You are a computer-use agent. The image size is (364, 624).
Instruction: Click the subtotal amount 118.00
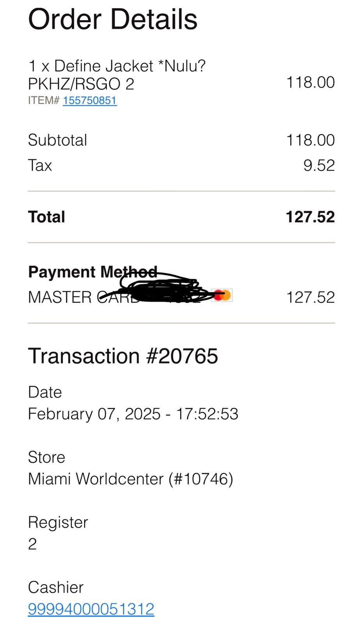pos(310,140)
